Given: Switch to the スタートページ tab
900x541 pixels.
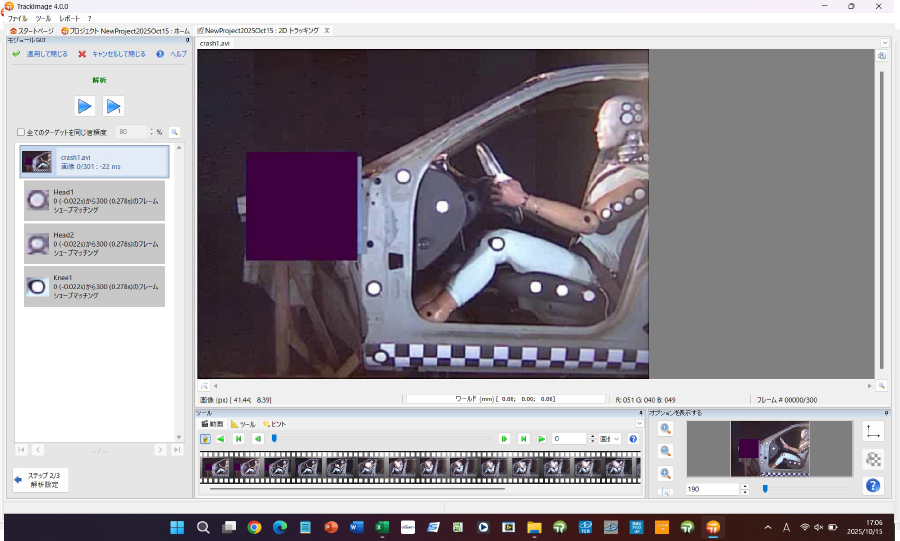Looking at the screenshot, I should (x=31, y=31).
